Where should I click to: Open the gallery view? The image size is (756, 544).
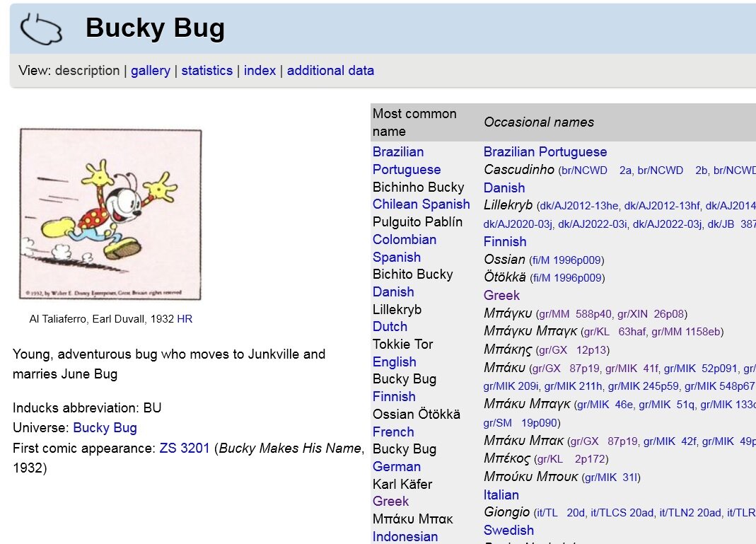151,71
